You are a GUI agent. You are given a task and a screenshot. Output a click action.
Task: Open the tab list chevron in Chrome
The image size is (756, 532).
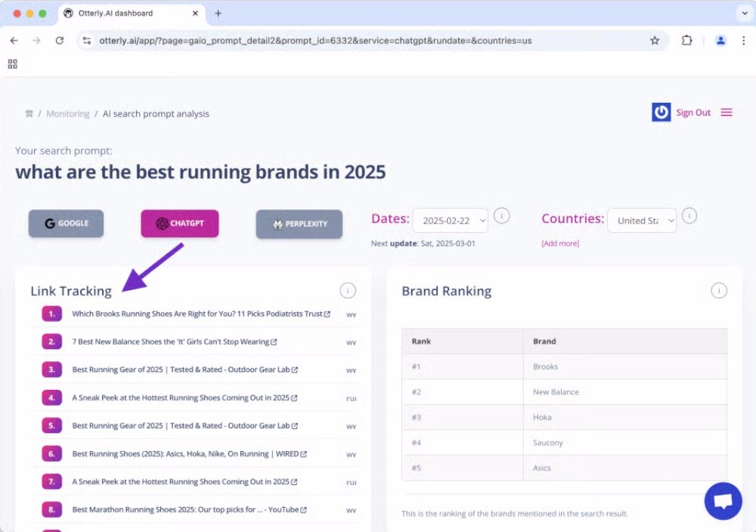click(742, 14)
